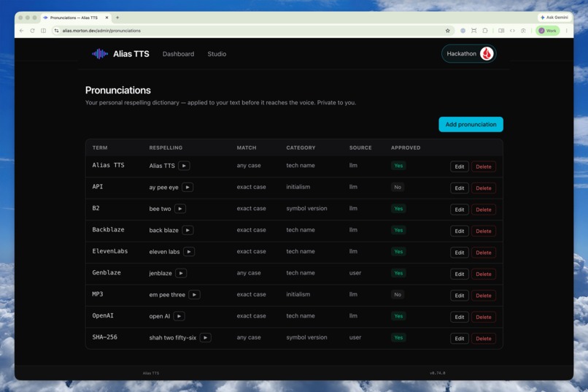Edit the Alias TTS entry
This screenshot has height=392, width=588.
(x=460, y=166)
